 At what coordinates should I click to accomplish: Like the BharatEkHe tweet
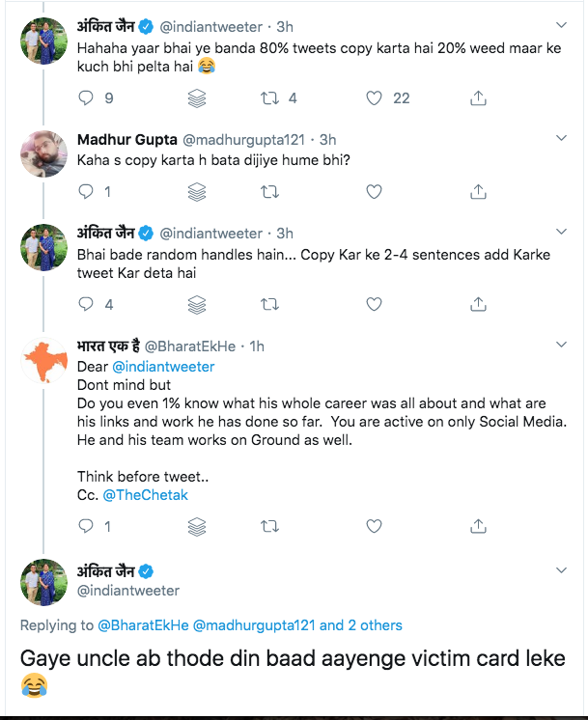click(x=375, y=526)
